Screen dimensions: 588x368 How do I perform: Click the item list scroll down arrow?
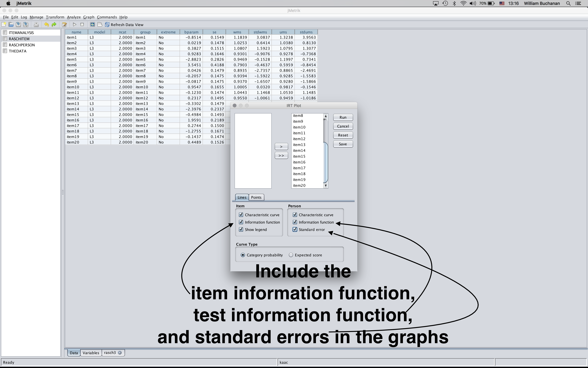coord(326,186)
